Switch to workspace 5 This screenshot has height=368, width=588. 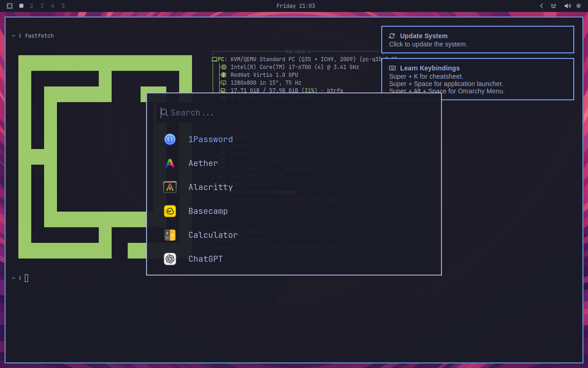pos(62,6)
